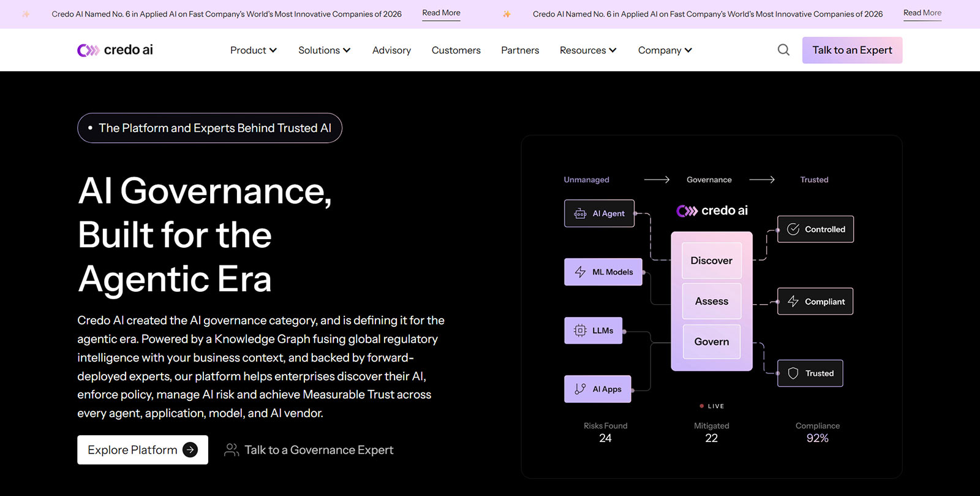The width and height of the screenshot is (980, 496).
Task: Click the LLMs chip icon
Action: tap(580, 330)
